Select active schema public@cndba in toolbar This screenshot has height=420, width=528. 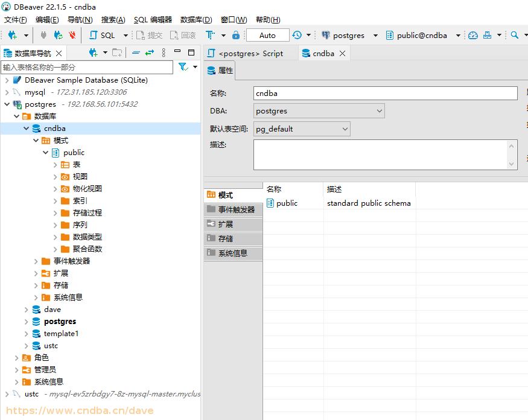coord(416,35)
